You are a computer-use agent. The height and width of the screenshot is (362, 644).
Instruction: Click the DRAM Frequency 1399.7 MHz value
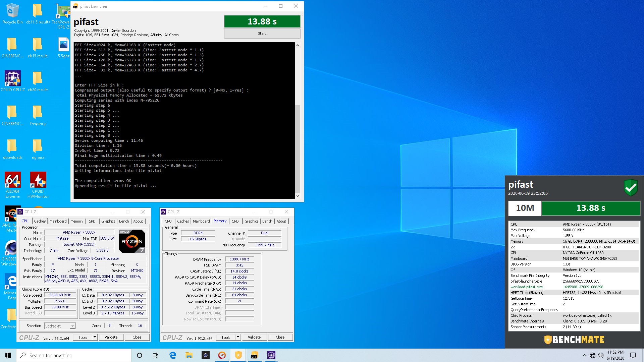coord(239,259)
